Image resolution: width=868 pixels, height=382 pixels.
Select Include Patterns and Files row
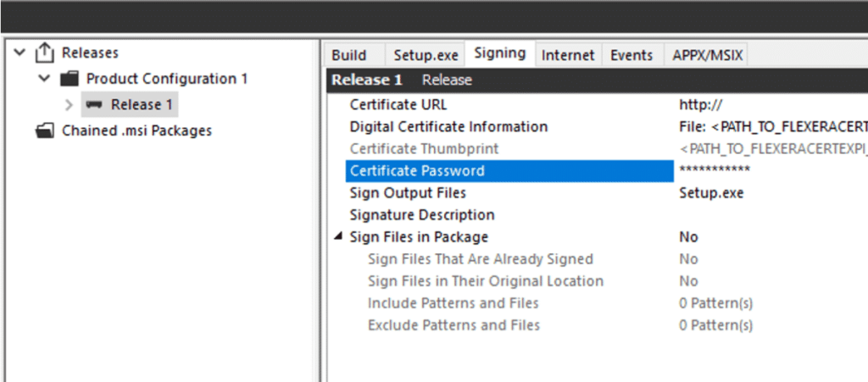[x=453, y=303]
